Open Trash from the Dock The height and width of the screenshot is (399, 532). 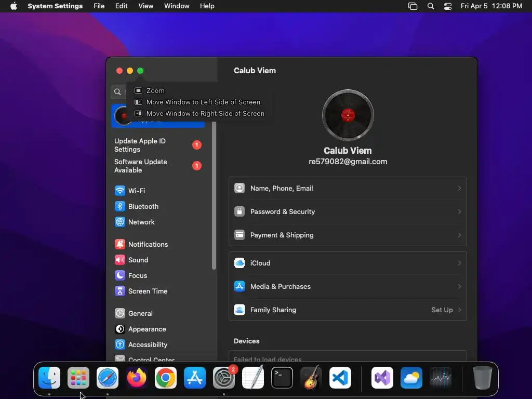tap(483, 378)
